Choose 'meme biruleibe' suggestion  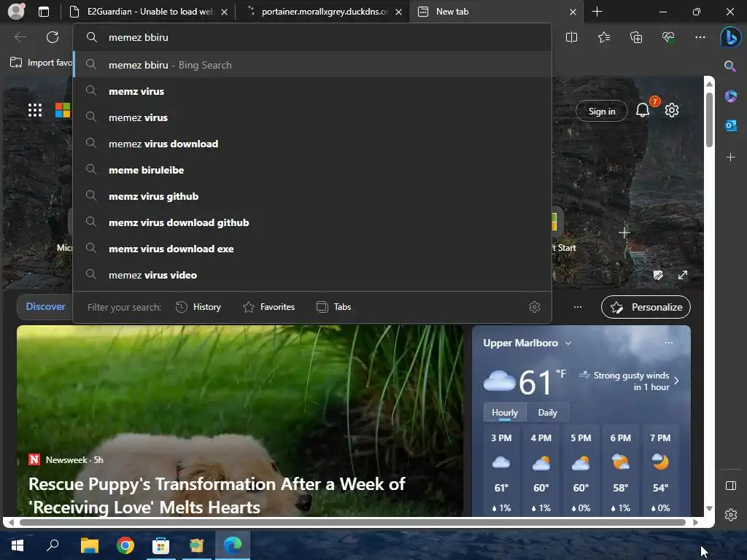pos(312,169)
